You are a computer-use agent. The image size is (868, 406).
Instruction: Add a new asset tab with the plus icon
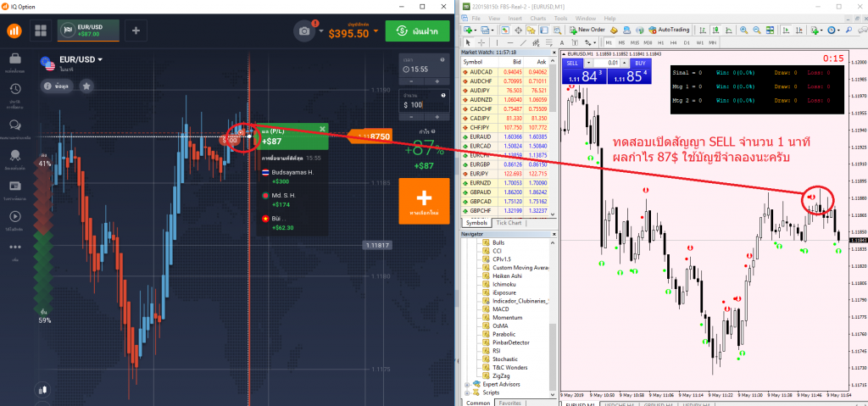(x=136, y=31)
